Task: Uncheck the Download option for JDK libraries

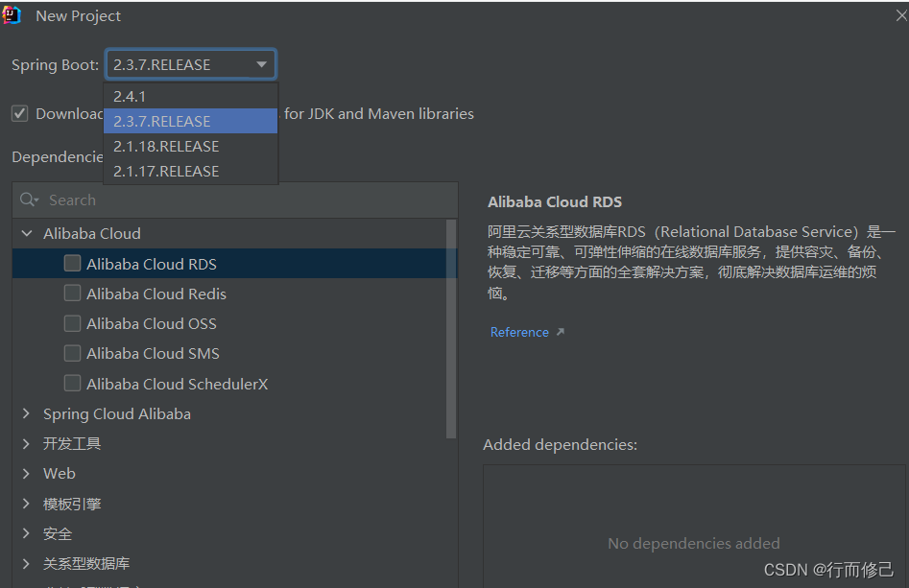Action: coord(20,113)
